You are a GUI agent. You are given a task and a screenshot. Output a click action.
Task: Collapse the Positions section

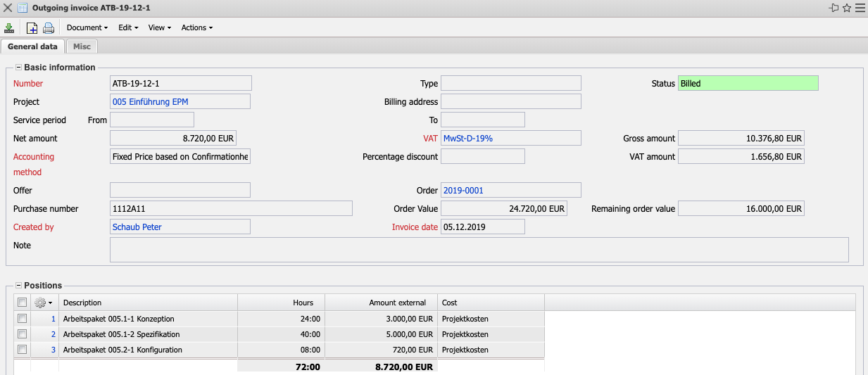coord(18,286)
